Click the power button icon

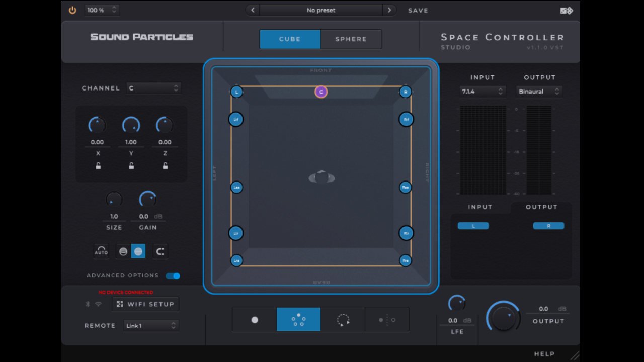(72, 10)
